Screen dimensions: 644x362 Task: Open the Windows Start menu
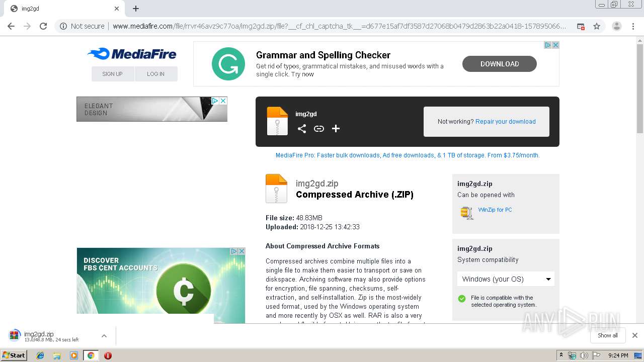tap(14, 355)
